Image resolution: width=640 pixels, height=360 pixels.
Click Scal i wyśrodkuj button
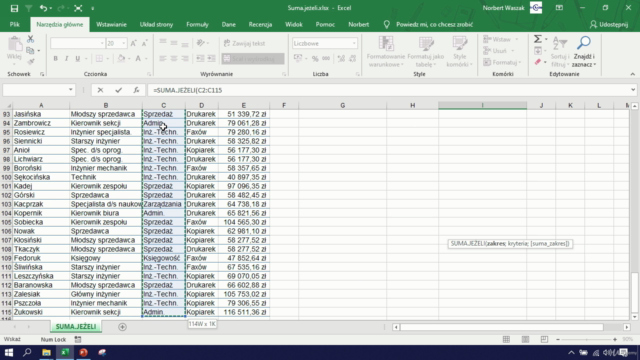click(253, 59)
